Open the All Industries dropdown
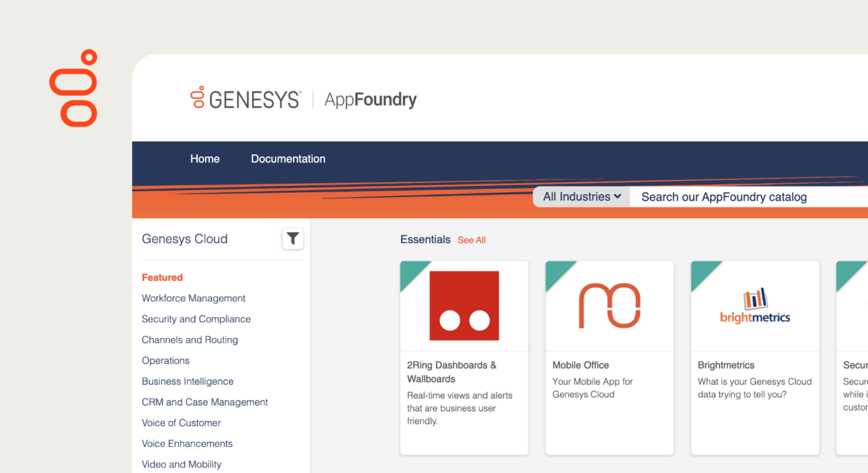 pos(581,196)
